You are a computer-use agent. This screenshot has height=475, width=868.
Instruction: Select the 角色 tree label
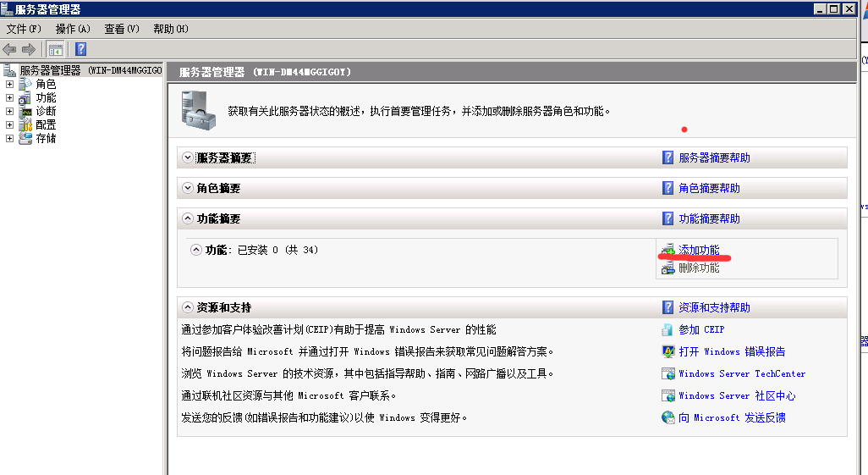pyautogui.click(x=46, y=85)
